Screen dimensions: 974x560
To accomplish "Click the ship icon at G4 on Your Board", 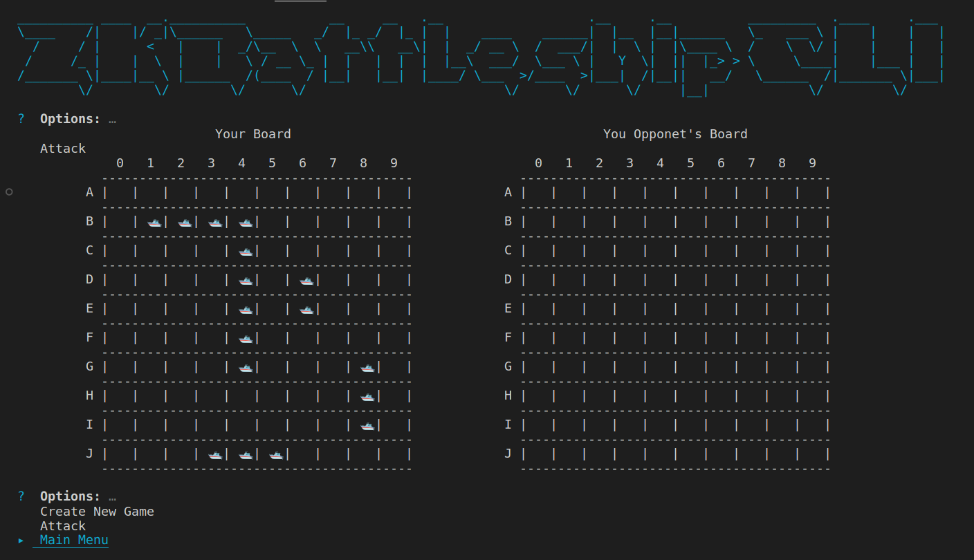I will point(246,368).
